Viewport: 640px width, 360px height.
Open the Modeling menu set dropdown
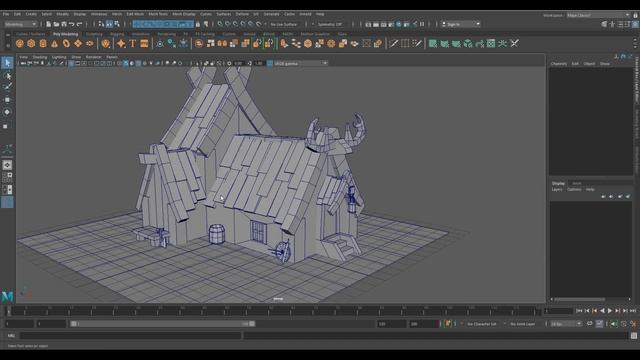pyautogui.click(x=20, y=24)
